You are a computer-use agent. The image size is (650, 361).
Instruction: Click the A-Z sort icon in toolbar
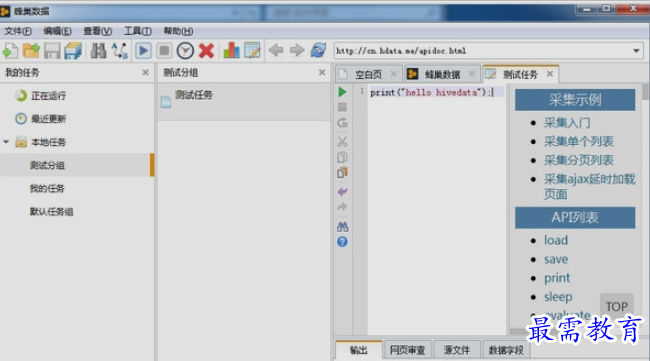coord(120,51)
